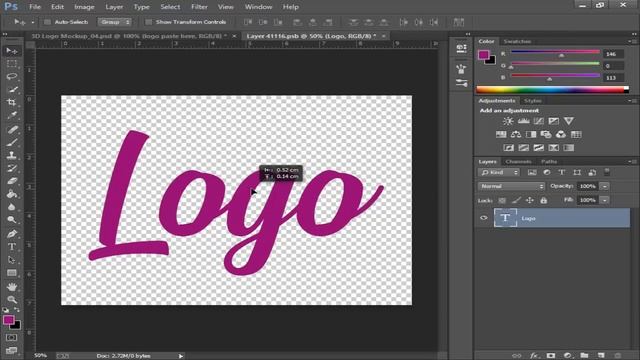Select the Blur tool
Screen dimensions: 640x360
11,207
